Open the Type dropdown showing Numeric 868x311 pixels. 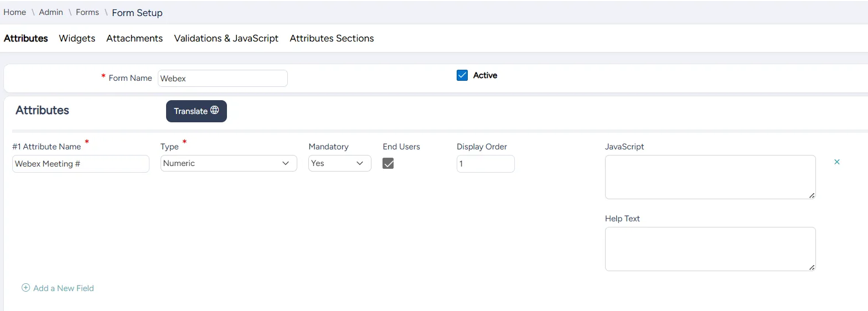tap(229, 163)
